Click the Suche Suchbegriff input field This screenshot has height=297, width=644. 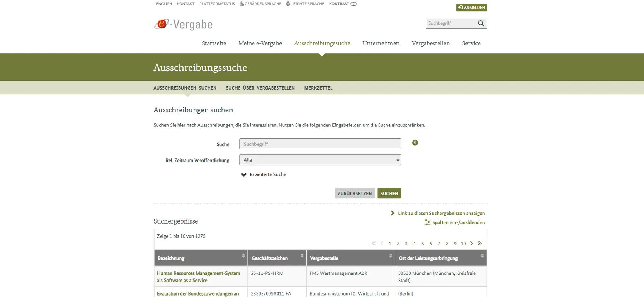coord(320,144)
